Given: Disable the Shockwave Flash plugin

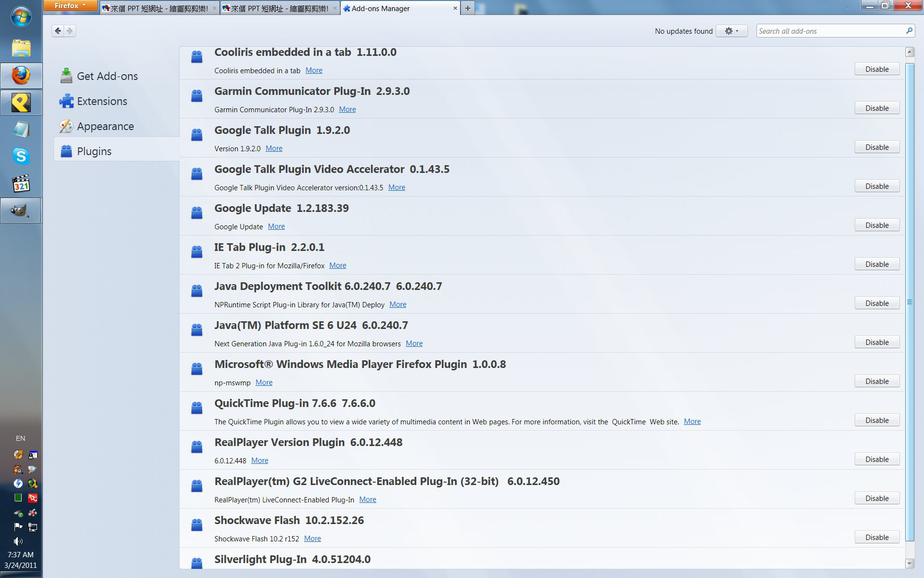Looking at the screenshot, I should (x=876, y=537).
